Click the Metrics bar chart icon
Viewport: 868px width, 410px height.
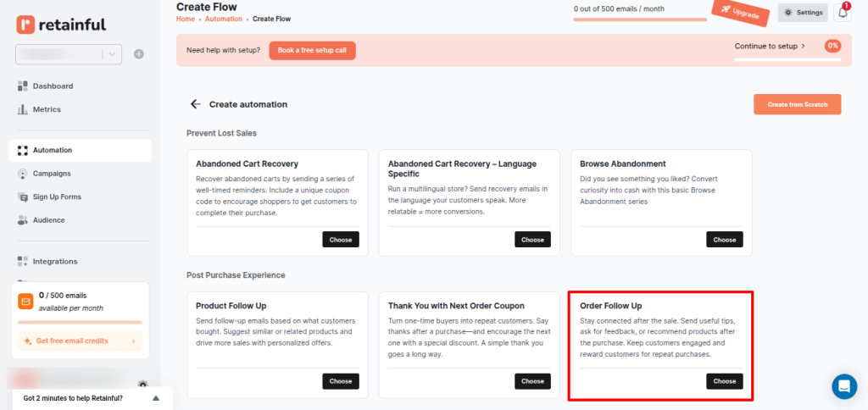(x=23, y=109)
